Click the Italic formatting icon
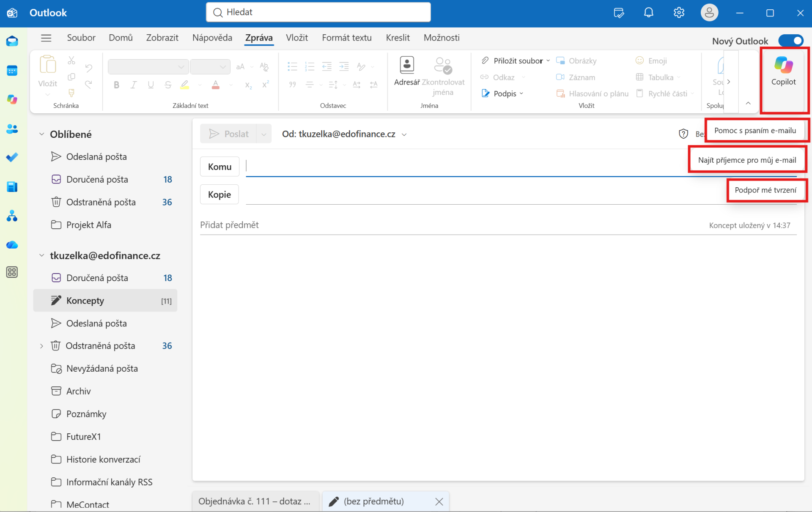812x512 pixels. [x=134, y=85]
